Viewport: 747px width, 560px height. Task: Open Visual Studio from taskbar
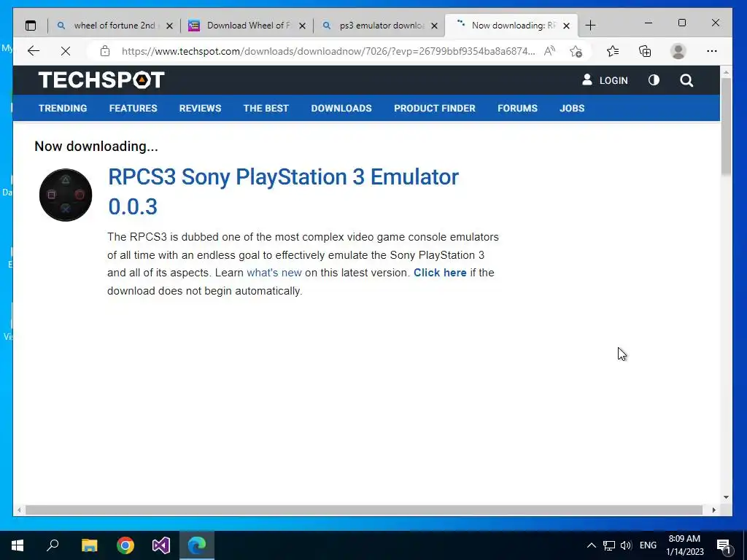coord(161,545)
